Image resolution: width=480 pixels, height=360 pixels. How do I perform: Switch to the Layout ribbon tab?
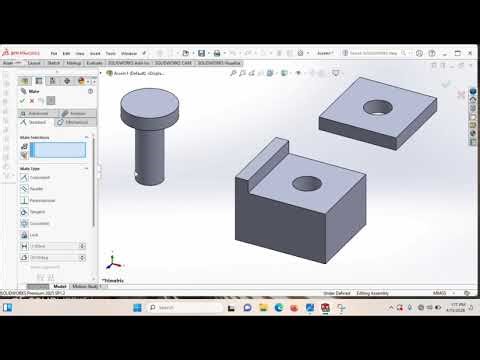34,63
